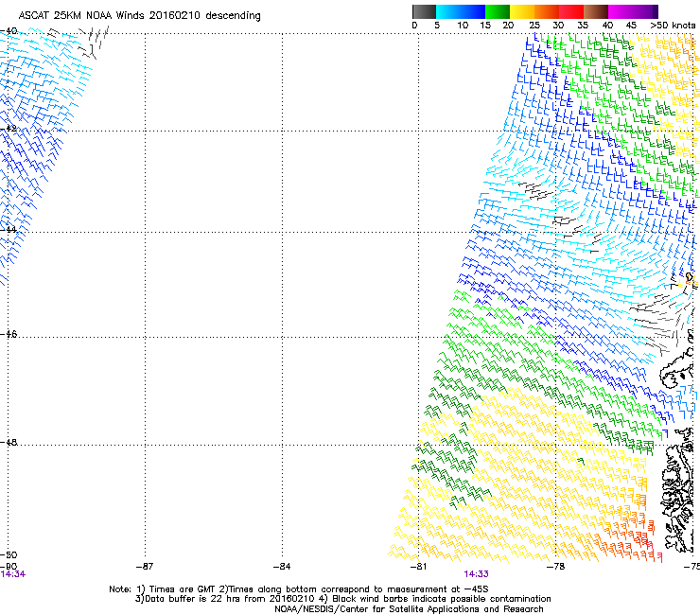Click the longitude label '-87'
The height and width of the screenshot is (615, 700).
point(145,567)
